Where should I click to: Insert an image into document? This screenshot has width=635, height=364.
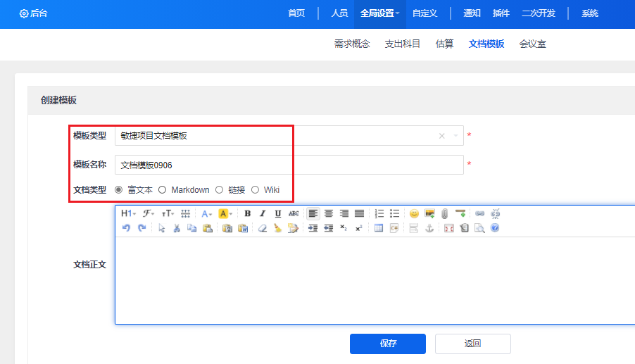(x=429, y=213)
